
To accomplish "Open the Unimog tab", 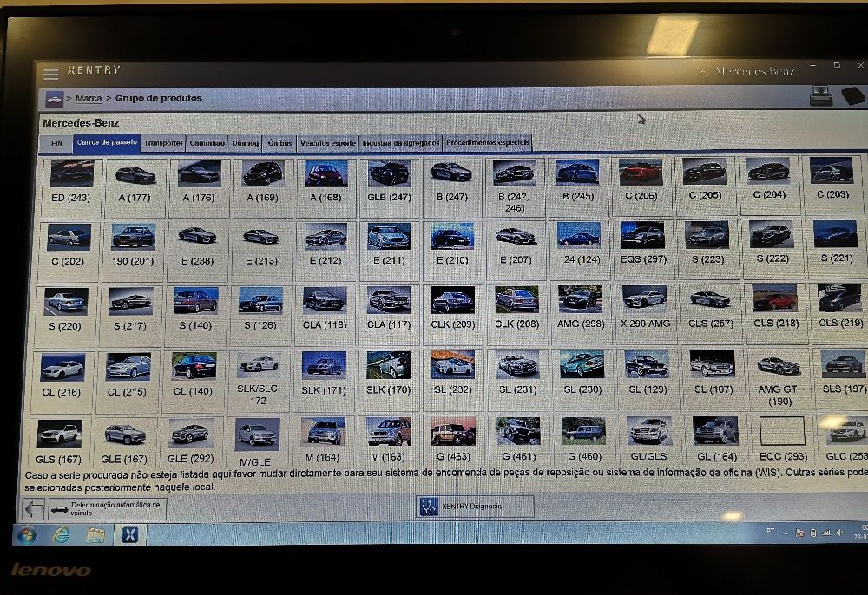I will pyautogui.click(x=246, y=143).
